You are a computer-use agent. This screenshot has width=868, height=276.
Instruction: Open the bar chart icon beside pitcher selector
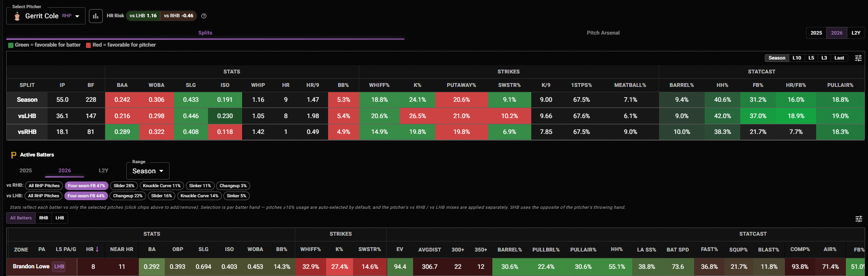click(x=96, y=16)
